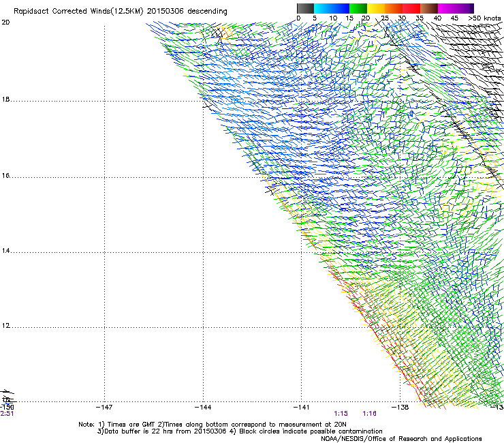
Task: Click the latitude axis label '12'
Action: (x=5, y=326)
